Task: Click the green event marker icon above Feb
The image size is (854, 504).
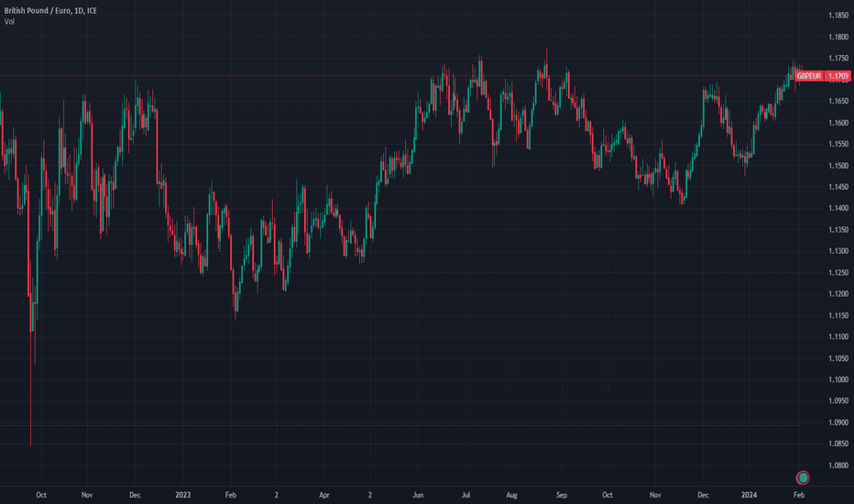Action: coord(803,477)
